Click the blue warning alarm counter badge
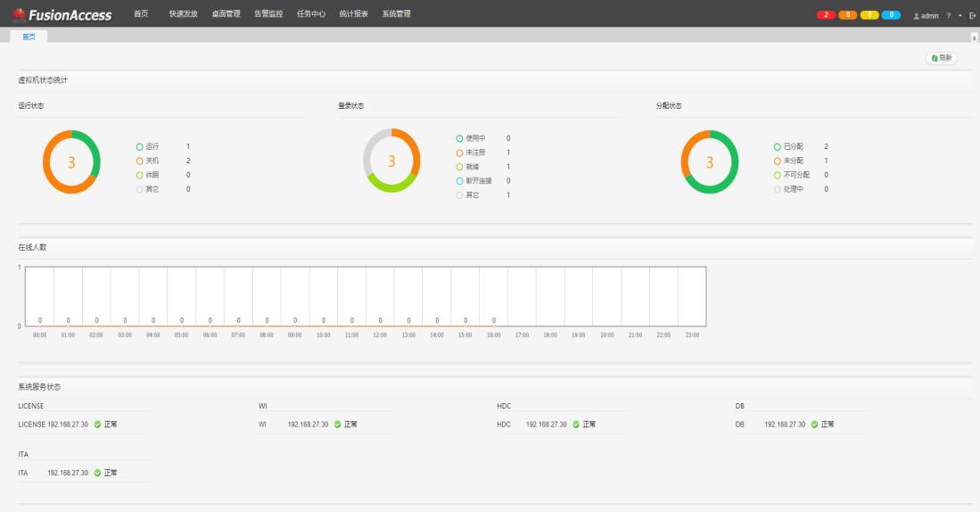Image resolution: width=980 pixels, height=512 pixels. tap(890, 15)
